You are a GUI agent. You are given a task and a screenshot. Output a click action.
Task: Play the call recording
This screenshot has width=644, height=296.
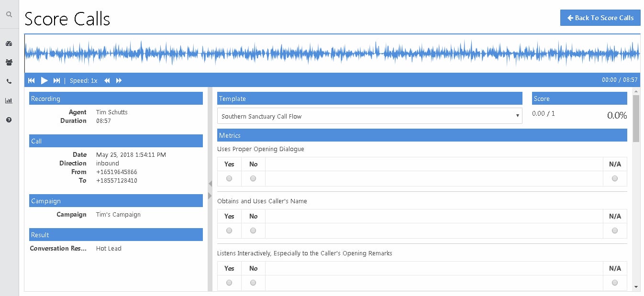(x=44, y=80)
